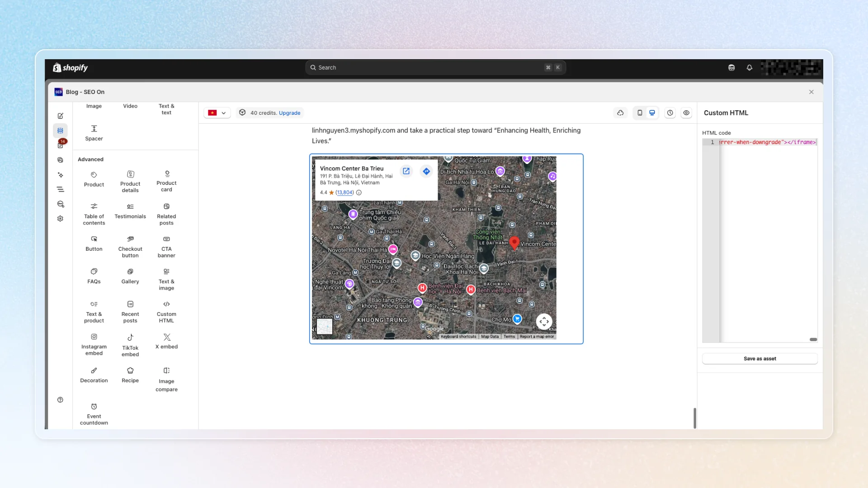Select the blocks/sections sidebar icon
The image size is (868, 488).
click(61, 131)
